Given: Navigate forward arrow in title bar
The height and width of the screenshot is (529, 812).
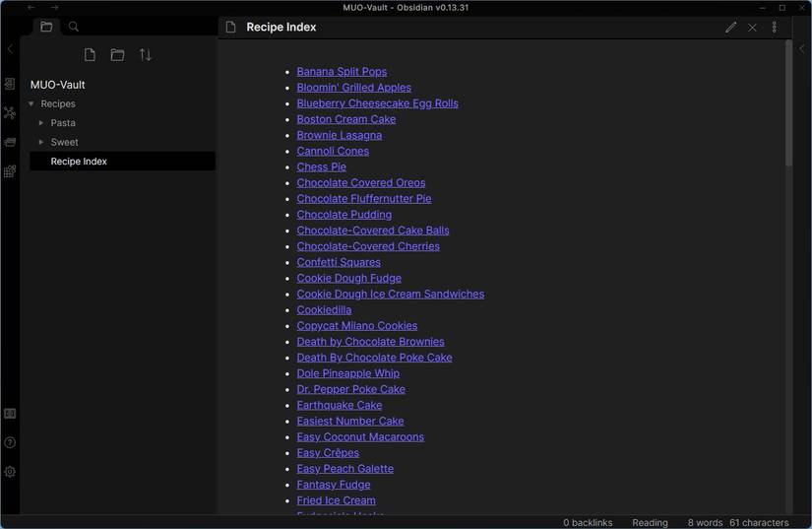Looking at the screenshot, I should point(54,7).
